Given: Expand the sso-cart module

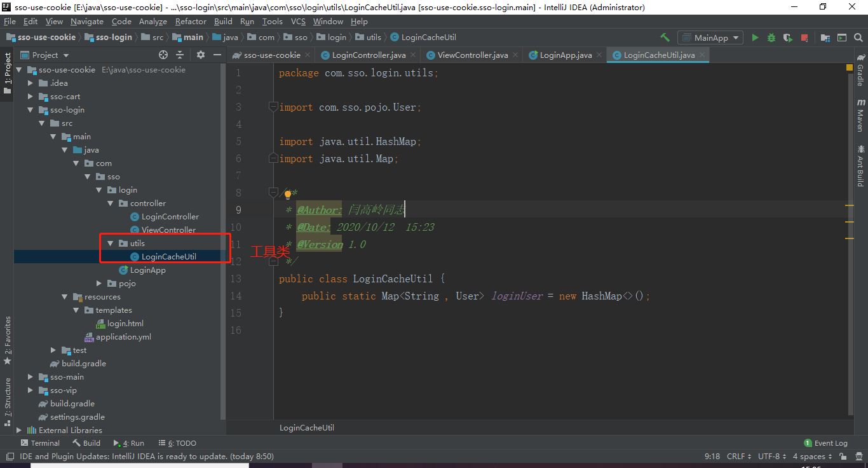Looking at the screenshot, I should click(30, 97).
